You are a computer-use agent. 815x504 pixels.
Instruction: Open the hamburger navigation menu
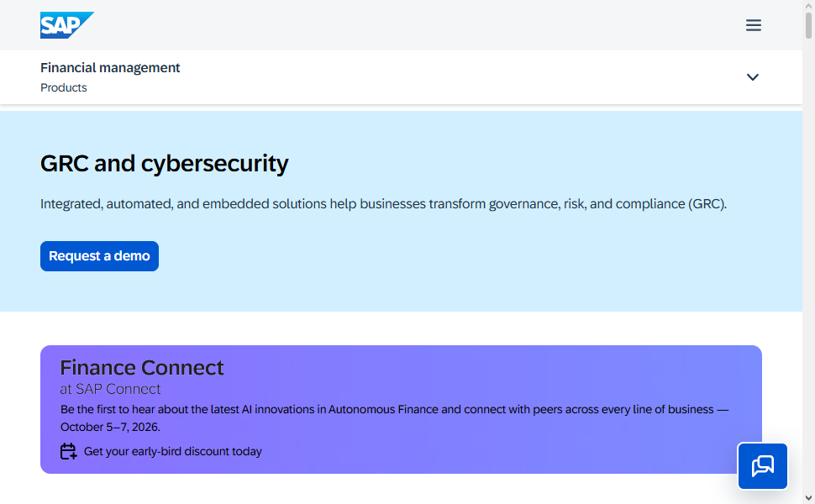click(x=753, y=25)
